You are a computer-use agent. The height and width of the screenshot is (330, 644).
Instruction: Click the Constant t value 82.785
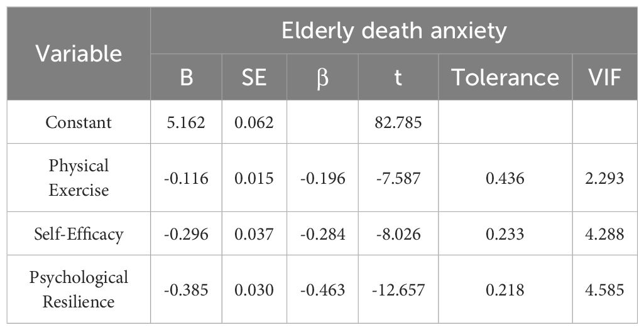coord(400,122)
